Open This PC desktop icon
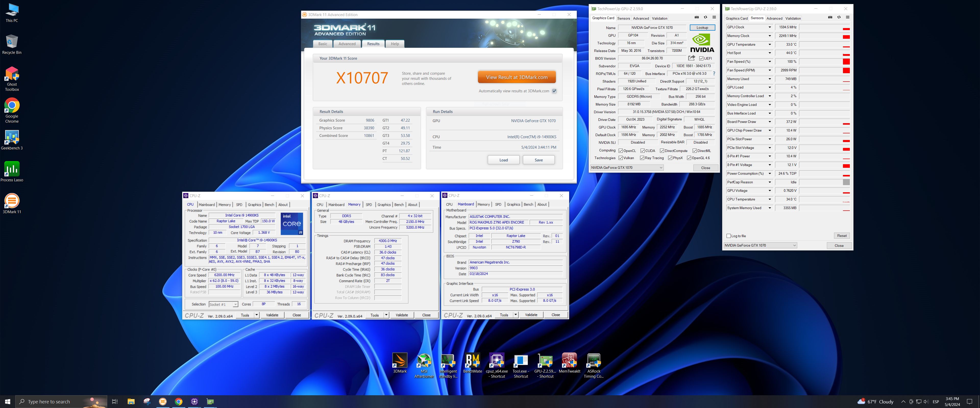 point(12,12)
